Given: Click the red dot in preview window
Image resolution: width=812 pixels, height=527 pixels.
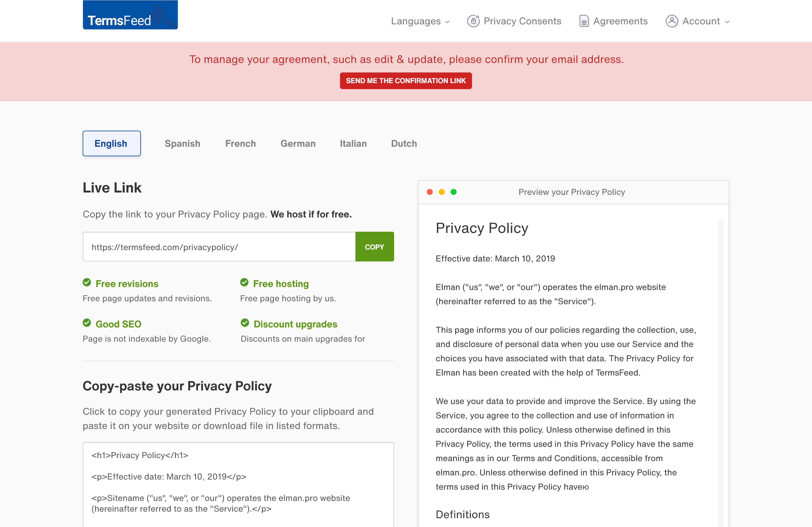Looking at the screenshot, I should [x=430, y=192].
